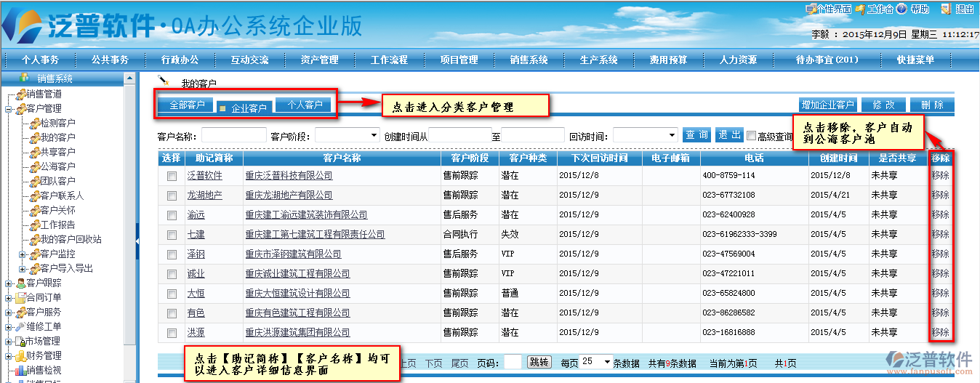Viewport: 980px width, 383px height.
Task: Click the wrench icon beside 维修工单
Action: click(20, 326)
